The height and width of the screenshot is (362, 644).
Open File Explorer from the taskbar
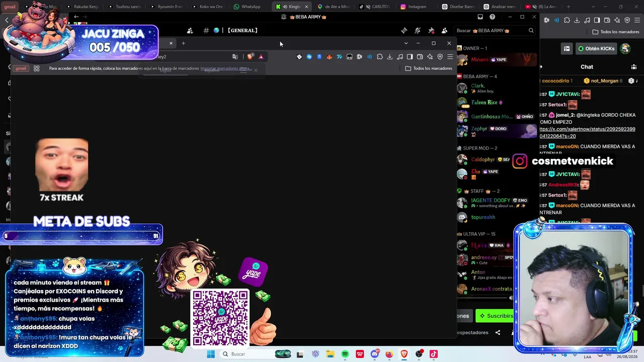330,354
